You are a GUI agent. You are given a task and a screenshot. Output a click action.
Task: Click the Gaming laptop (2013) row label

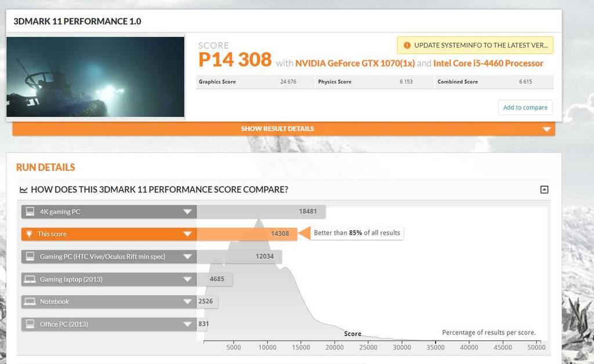pos(71,279)
